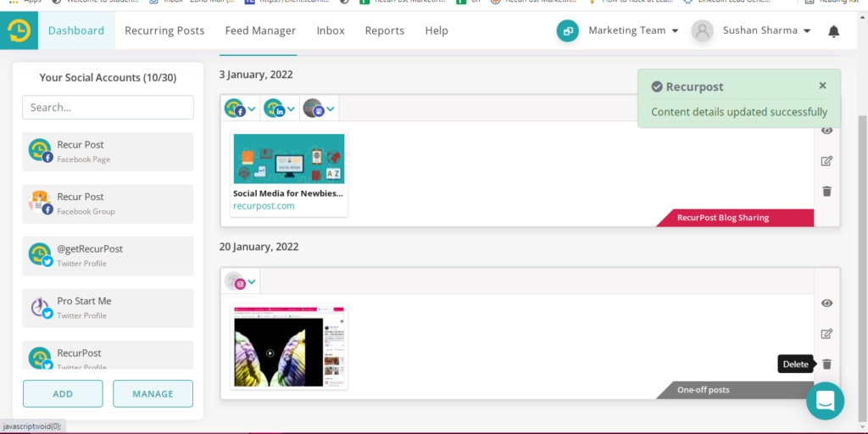Click the 20 January, 2022 date heading
Viewport: 868px width, 434px height.
click(x=259, y=247)
